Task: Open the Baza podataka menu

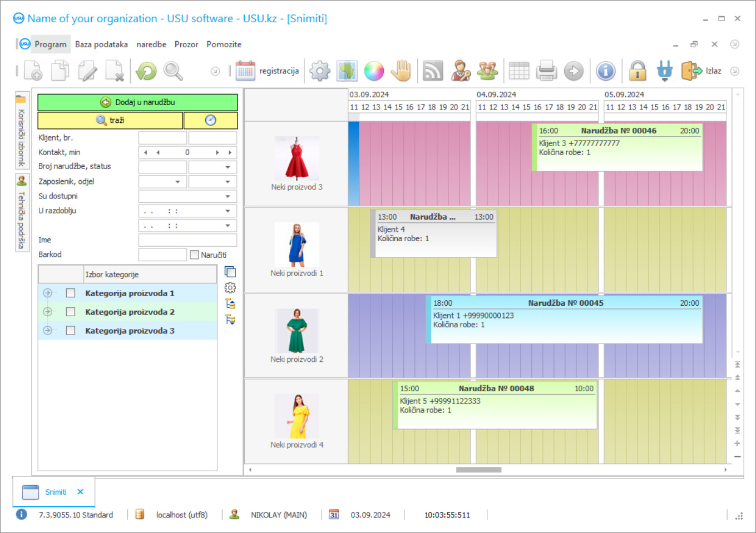Action: pyautogui.click(x=101, y=44)
